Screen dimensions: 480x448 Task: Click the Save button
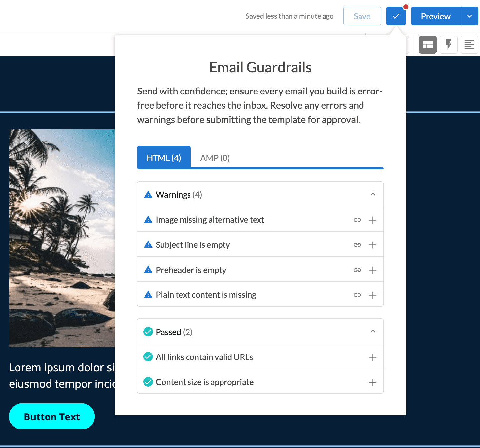tap(362, 16)
